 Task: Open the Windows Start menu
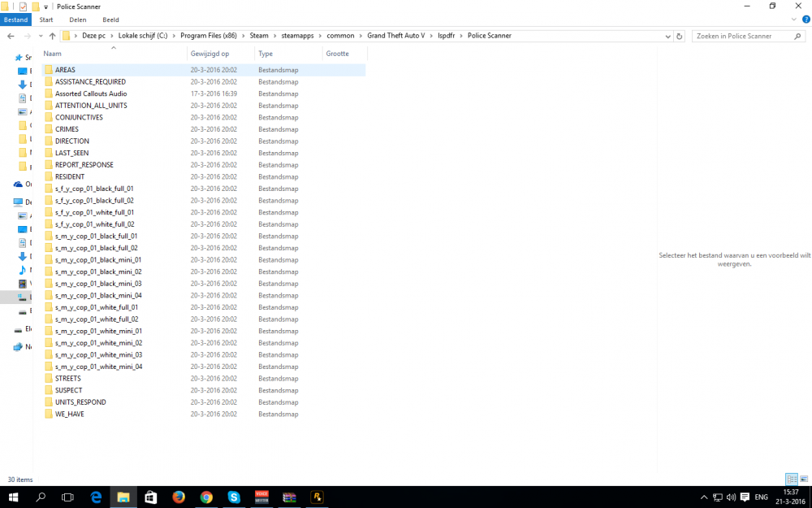pos(14,497)
